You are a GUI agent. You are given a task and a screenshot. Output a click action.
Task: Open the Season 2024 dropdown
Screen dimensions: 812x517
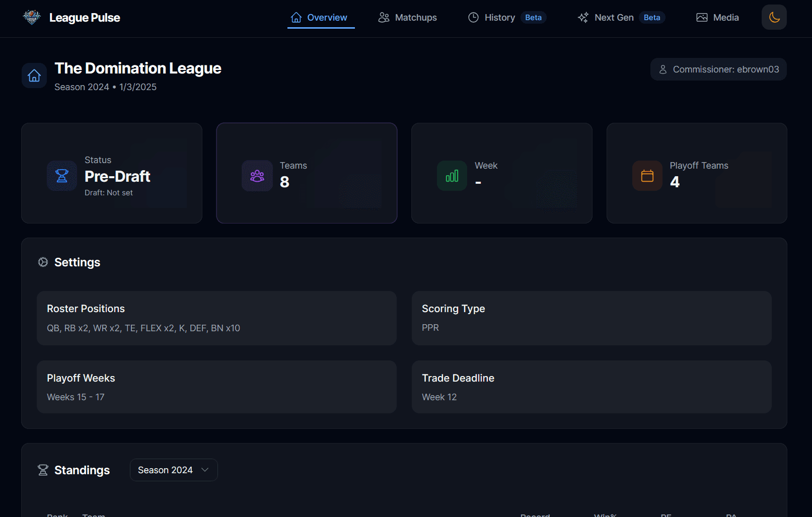(x=173, y=470)
